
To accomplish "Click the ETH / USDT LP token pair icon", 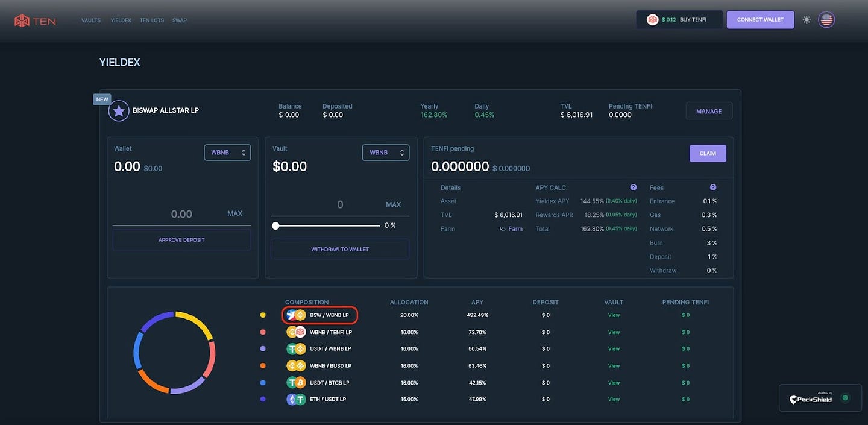I will 296,399.
